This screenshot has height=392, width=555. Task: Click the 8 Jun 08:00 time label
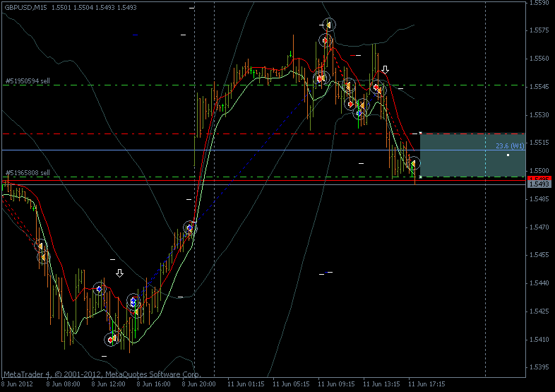click(63, 384)
